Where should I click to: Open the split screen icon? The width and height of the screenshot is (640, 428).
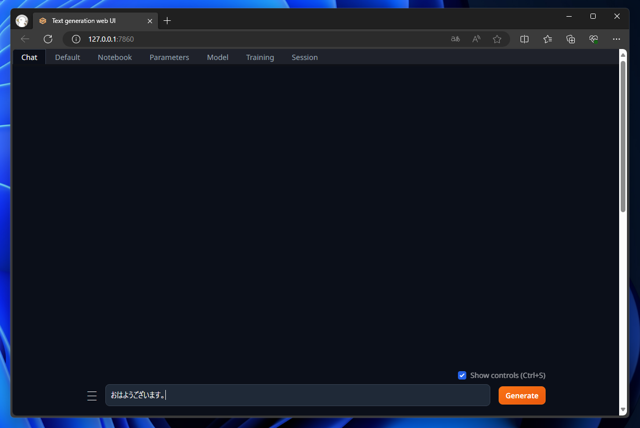(524, 39)
